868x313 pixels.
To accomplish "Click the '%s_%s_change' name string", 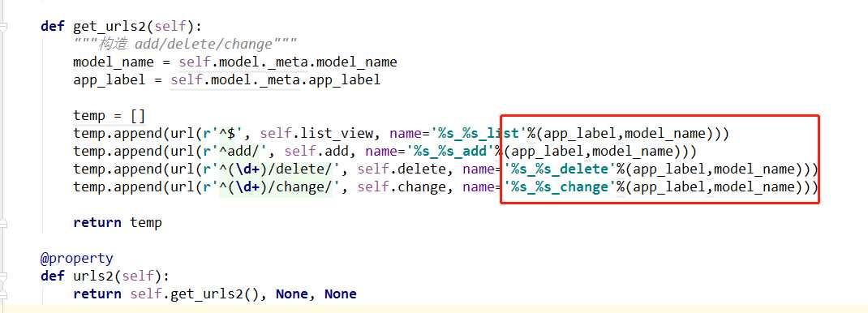I will [560, 187].
